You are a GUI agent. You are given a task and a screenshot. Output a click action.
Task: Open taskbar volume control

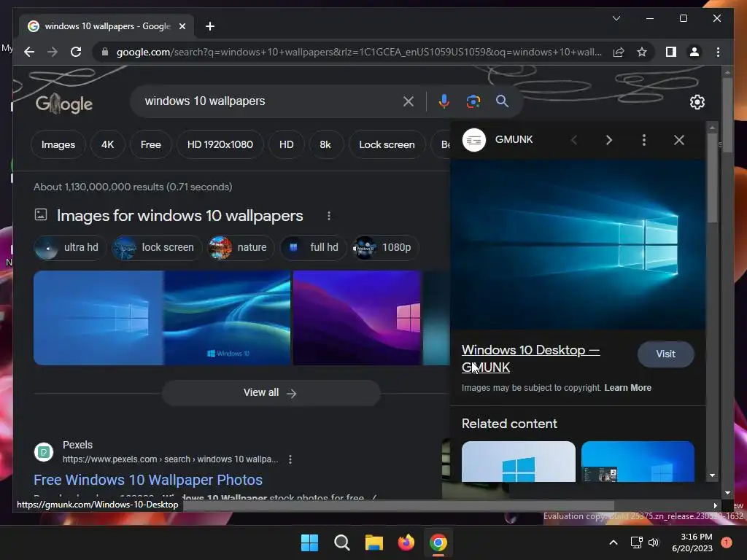point(654,542)
